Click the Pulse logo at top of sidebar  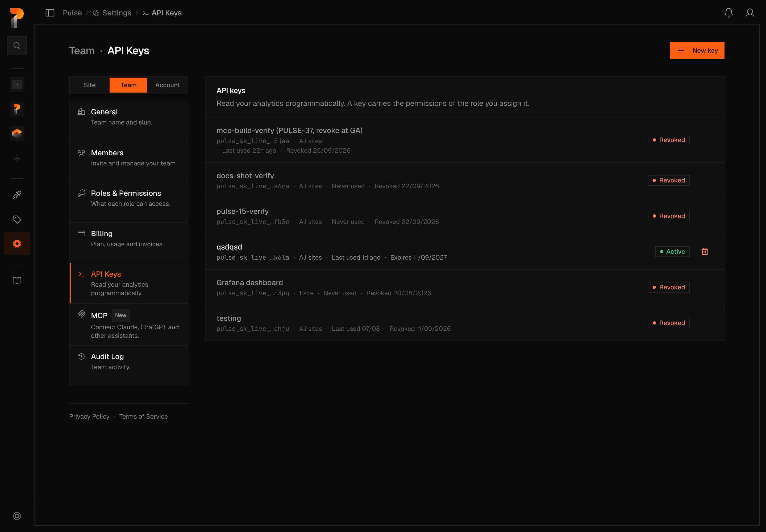click(17, 18)
